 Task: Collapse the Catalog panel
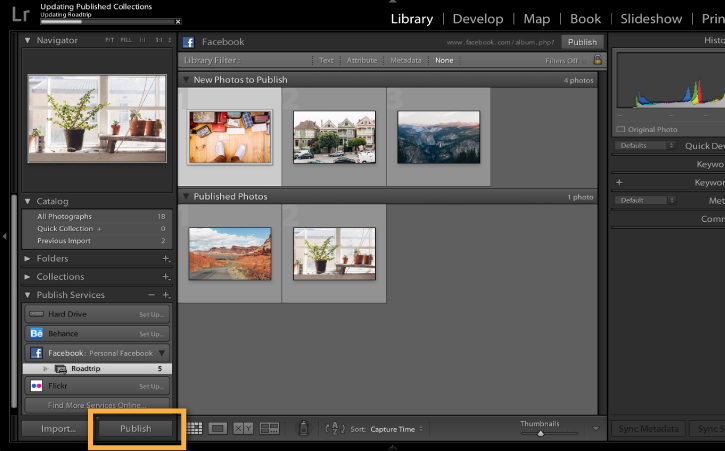click(x=27, y=201)
